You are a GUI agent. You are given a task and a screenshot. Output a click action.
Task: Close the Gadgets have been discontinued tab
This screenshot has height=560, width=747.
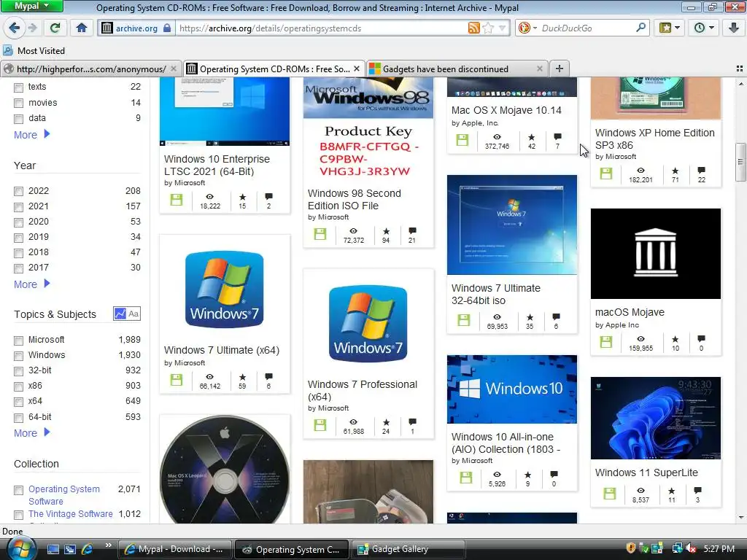pos(539,69)
